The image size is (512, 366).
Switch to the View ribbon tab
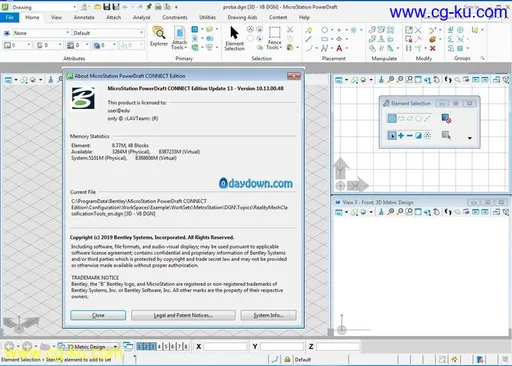click(56, 17)
